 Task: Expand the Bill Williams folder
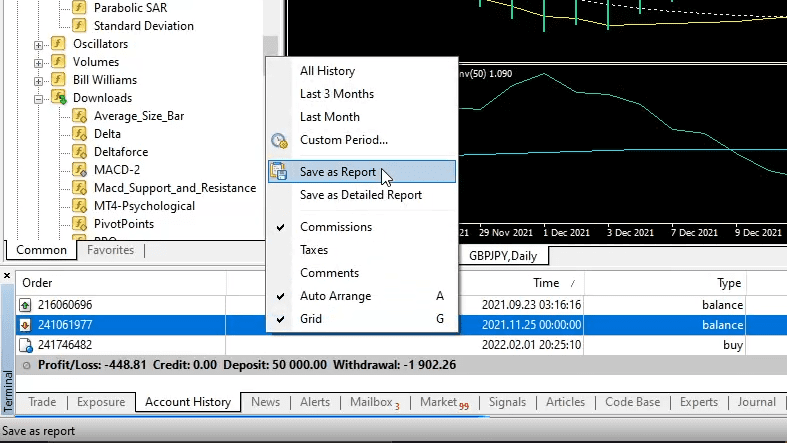tap(39, 80)
